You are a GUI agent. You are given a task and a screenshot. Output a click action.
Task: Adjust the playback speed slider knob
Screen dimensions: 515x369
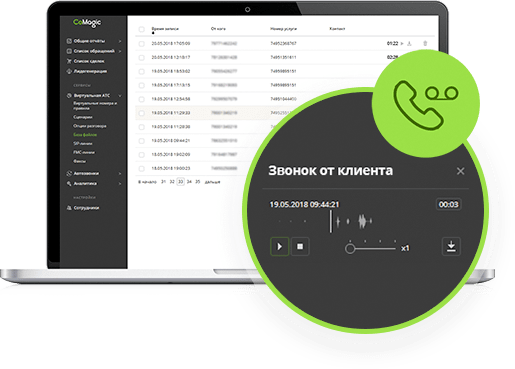pyautogui.click(x=350, y=249)
